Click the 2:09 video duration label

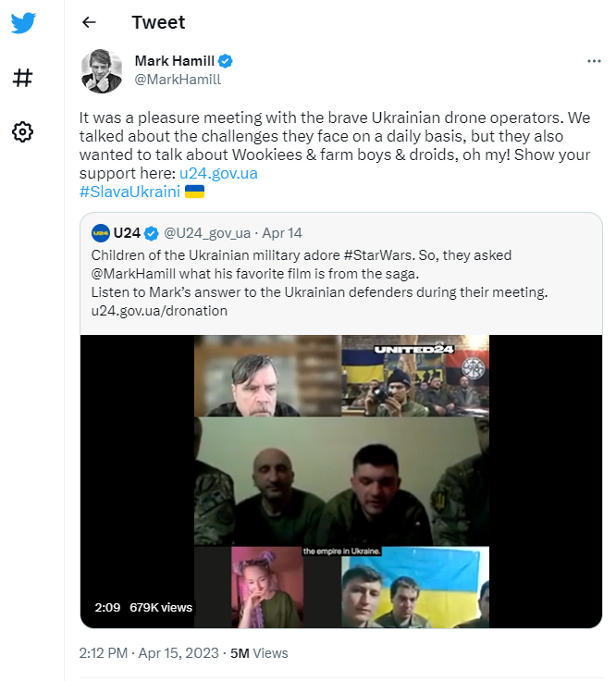tap(107, 607)
